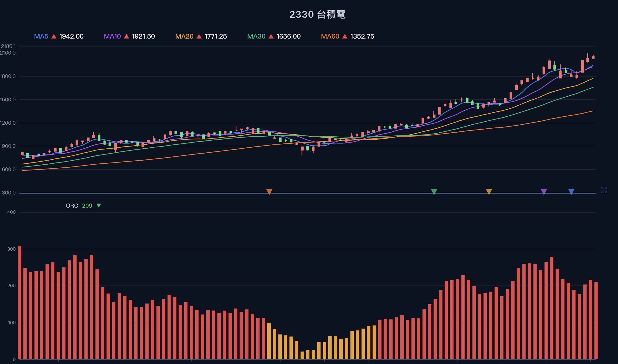This screenshot has height=364, width=618.
Task: Toggle the MA5 legend label
Action: [41, 36]
